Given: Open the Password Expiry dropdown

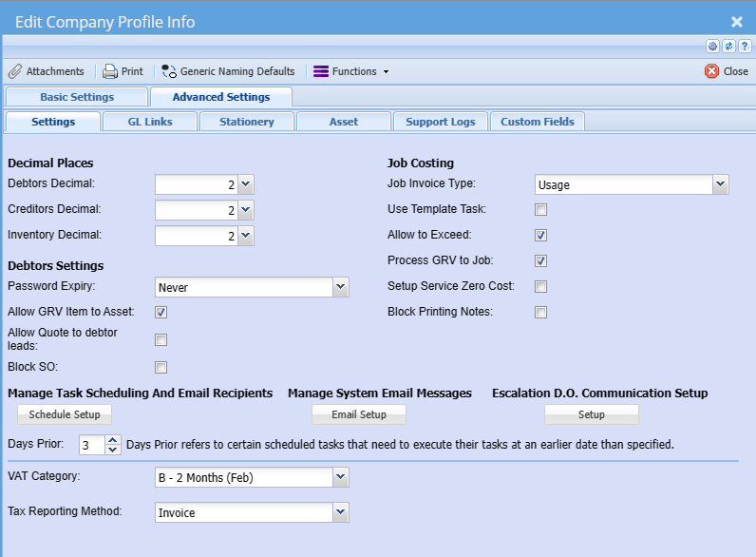Looking at the screenshot, I should click(340, 287).
